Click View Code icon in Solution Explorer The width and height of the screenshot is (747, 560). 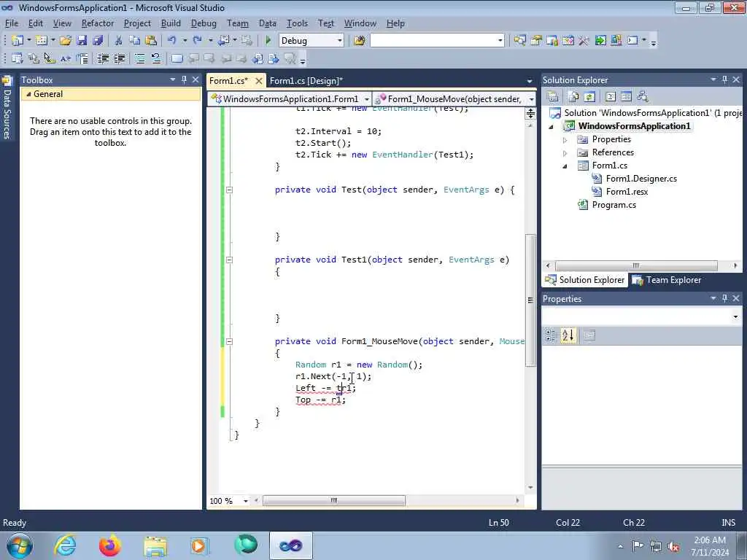pyautogui.click(x=611, y=97)
